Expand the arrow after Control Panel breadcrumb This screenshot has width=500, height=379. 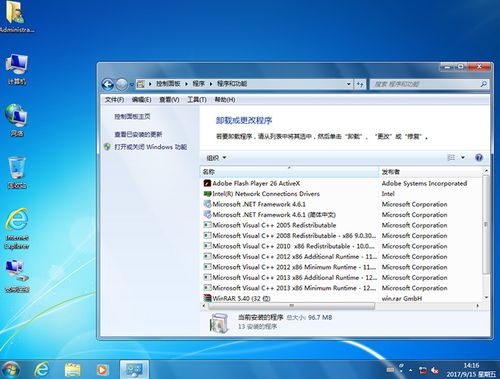click(x=187, y=84)
